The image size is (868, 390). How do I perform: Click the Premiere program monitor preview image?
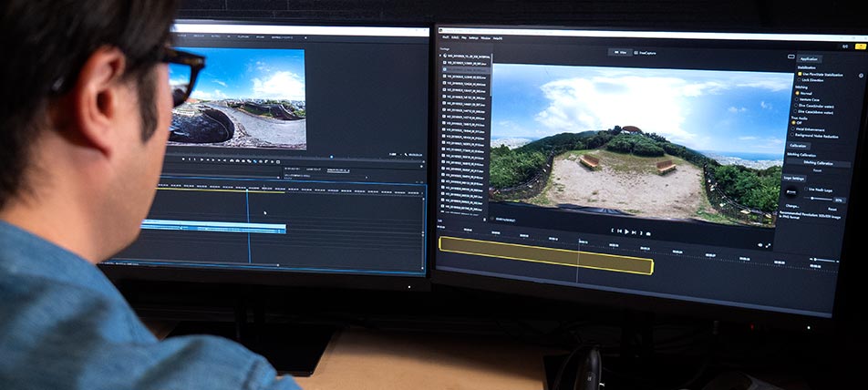coord(236,98)
